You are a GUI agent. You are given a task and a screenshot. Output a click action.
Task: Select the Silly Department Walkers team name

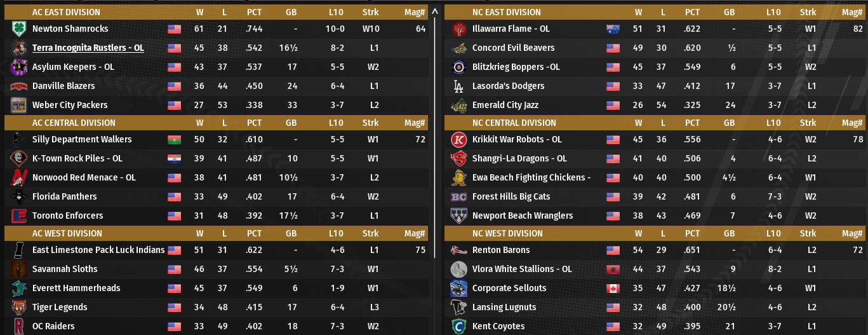pyautogui.click(x=82, y=139)
